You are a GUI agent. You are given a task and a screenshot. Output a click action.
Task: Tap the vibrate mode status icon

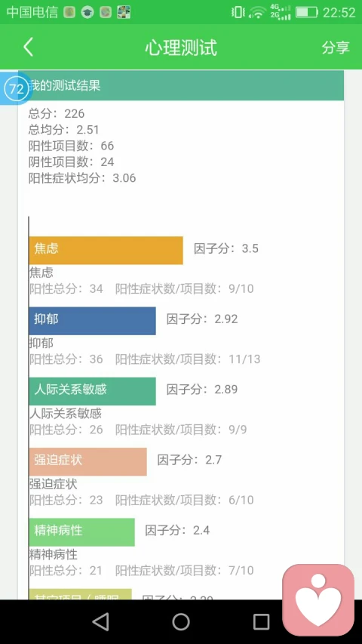(238, 12)
